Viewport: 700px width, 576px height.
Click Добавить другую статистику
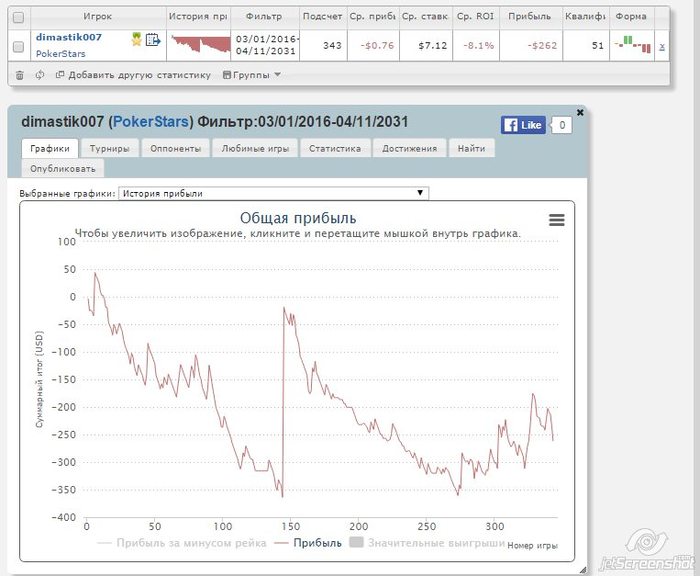(133, 75)
